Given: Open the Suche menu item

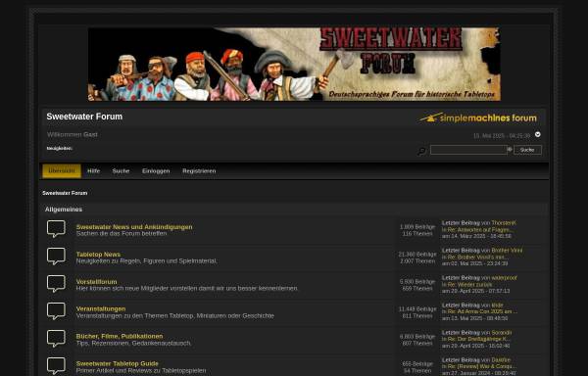Looking at the screenshot, I should click(121, 170).
